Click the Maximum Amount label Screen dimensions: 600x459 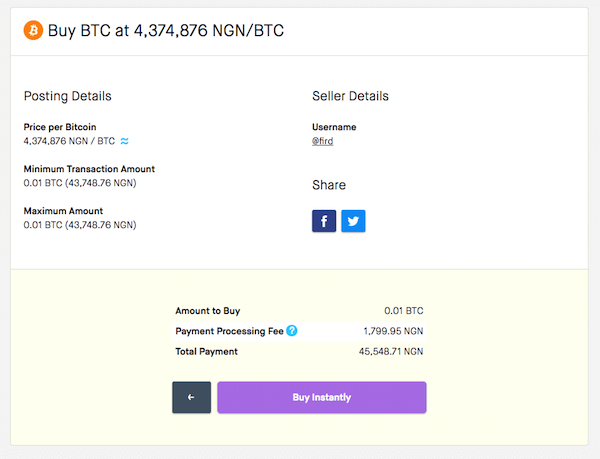pyautogui.click(x=63, y=211)
